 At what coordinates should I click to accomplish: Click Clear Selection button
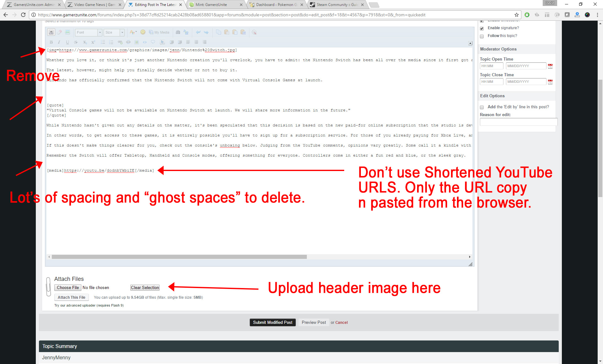[145, 288]
